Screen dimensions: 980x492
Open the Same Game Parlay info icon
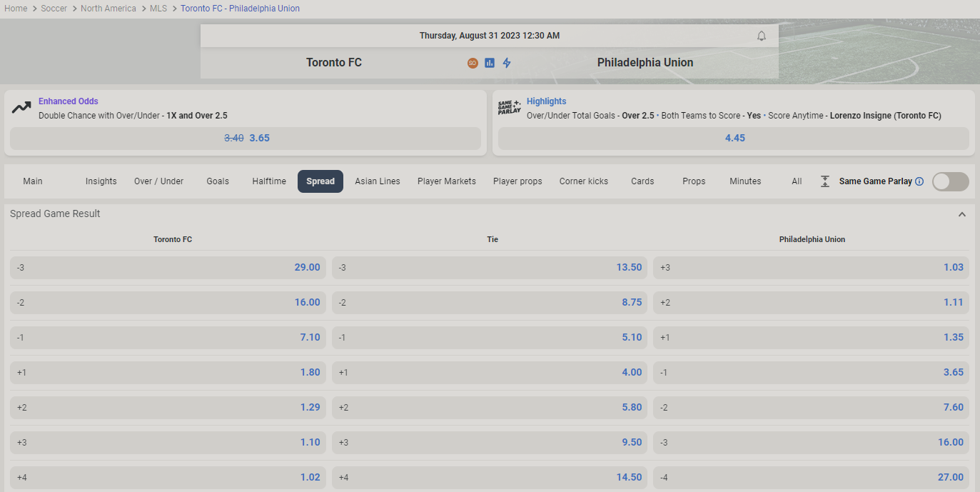pyautogui.click(x=919, y=181)
